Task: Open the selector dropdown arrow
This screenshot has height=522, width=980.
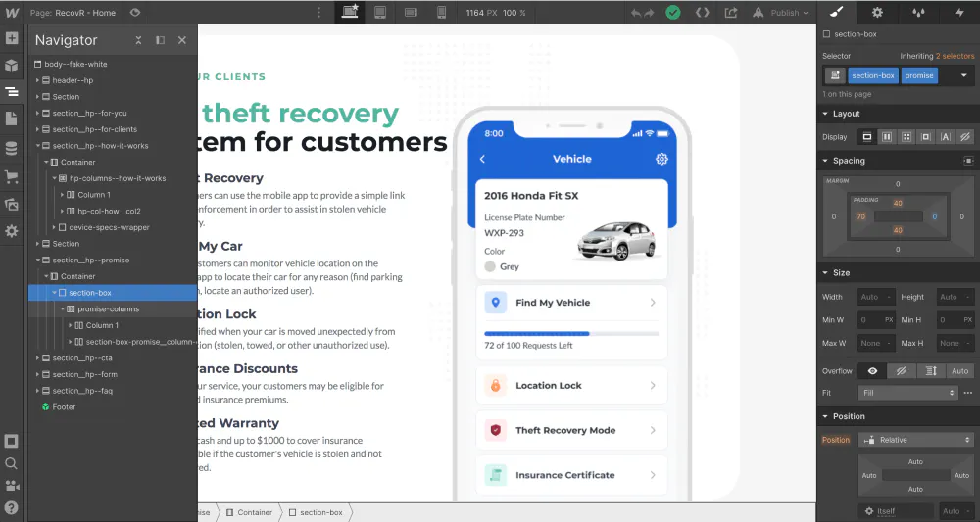Action: [963, 75]
